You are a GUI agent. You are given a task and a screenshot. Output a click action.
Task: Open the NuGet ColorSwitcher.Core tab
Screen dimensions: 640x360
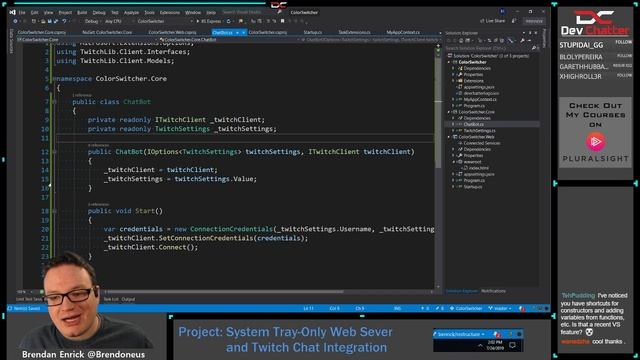107,32
